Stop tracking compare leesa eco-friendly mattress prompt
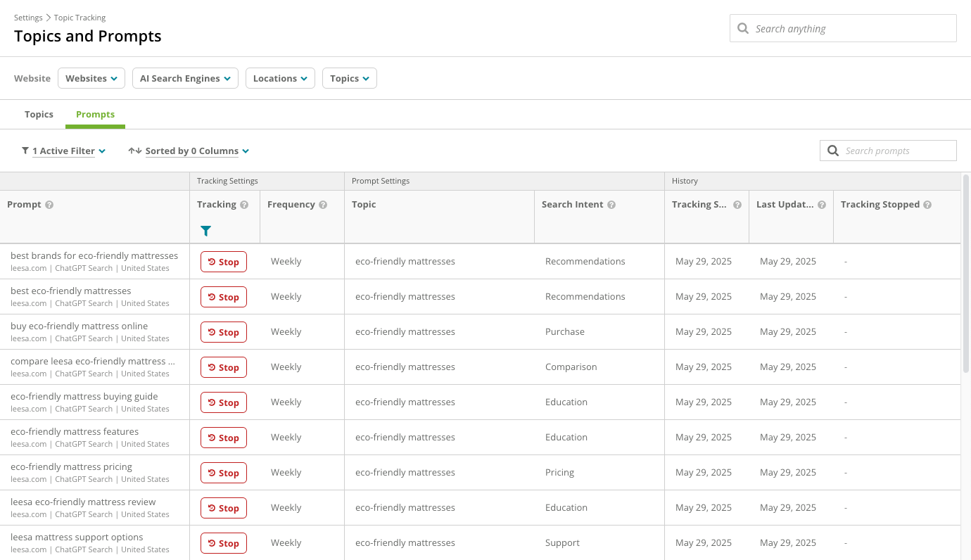This screenshot has width=971, height=560. (x=224, y=367)
